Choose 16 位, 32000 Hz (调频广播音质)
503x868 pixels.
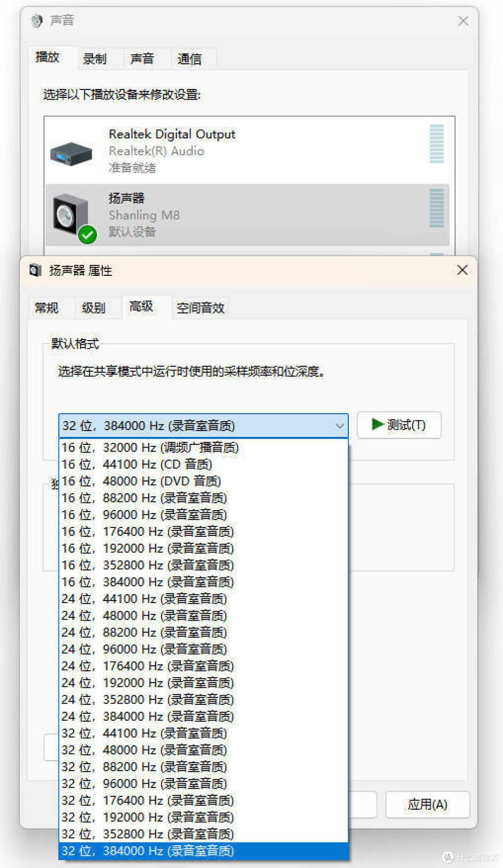(x=204, y=447)
